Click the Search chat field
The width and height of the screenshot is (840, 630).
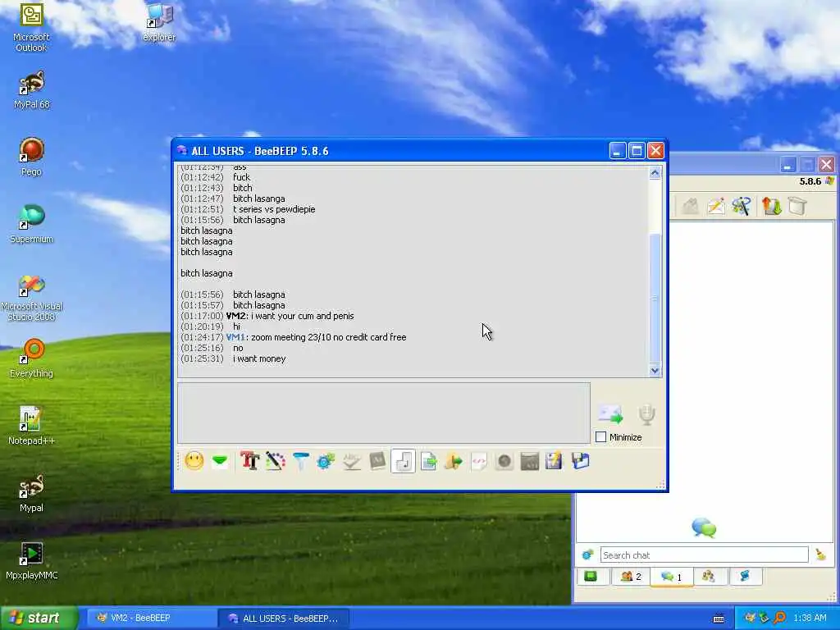[x=704, y=555]
